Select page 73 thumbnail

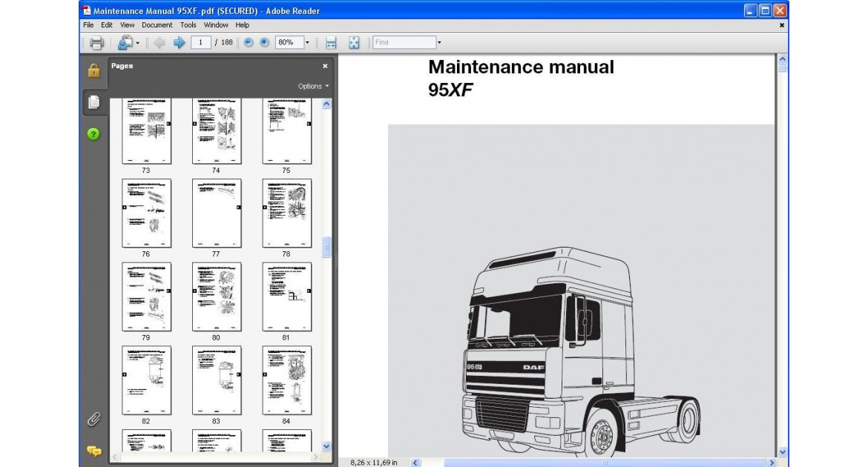tap(147, 131)
